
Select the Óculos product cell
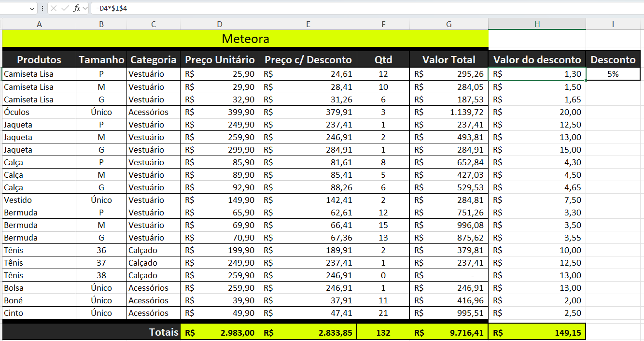tap(39, 112)
